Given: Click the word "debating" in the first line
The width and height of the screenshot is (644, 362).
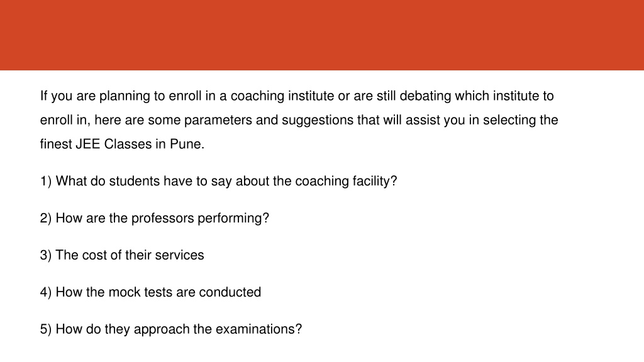Looking at the screenshot, I should (x=425, y=96).
